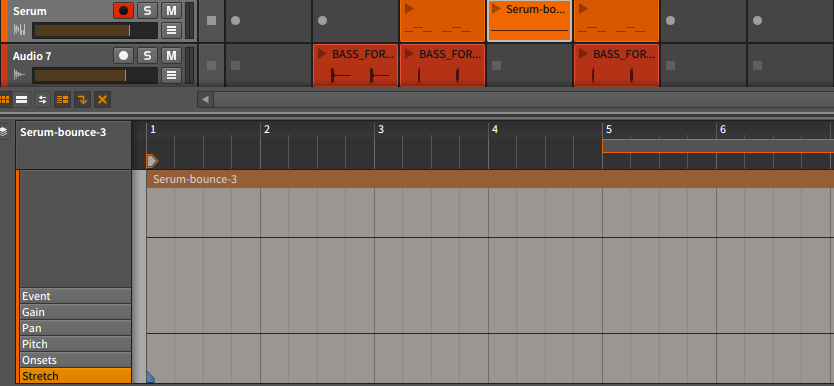Switch to Gain editing mode
The width and height of the screenshot is (834, 386).
[x=76, y=312]
